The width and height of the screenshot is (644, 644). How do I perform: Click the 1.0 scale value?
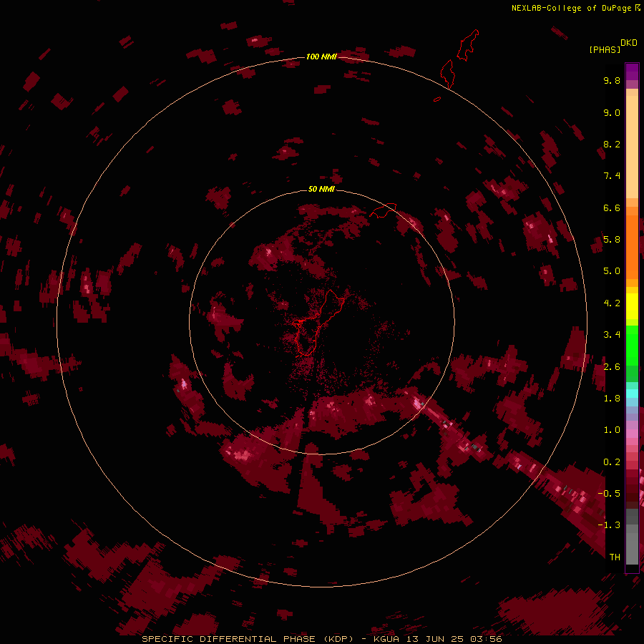coord(612,430)
